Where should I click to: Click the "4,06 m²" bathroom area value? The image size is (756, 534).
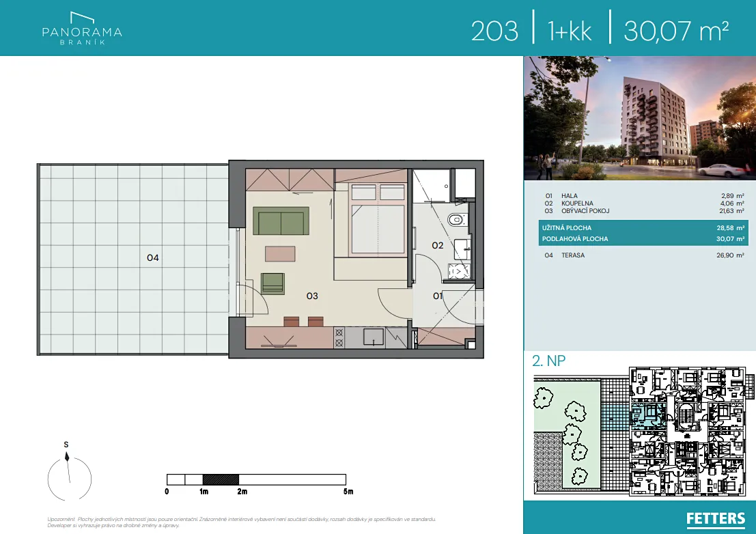(732, 203)
